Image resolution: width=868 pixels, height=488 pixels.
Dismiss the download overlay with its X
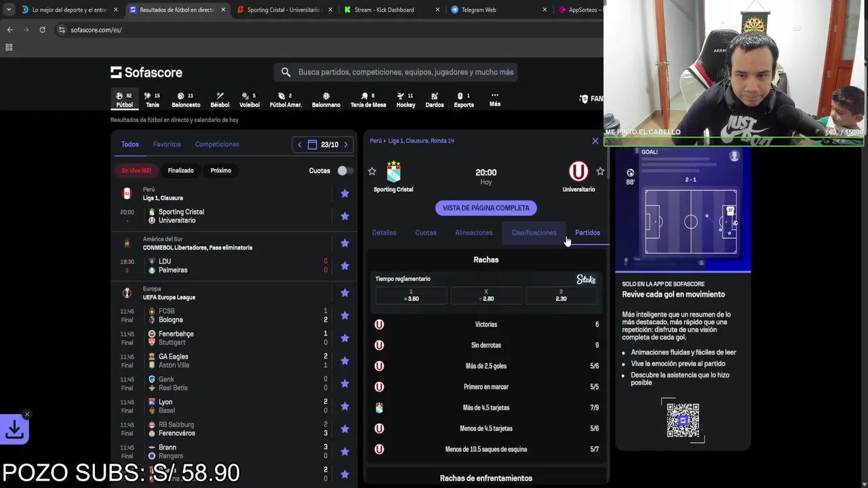tap(27, 414)
